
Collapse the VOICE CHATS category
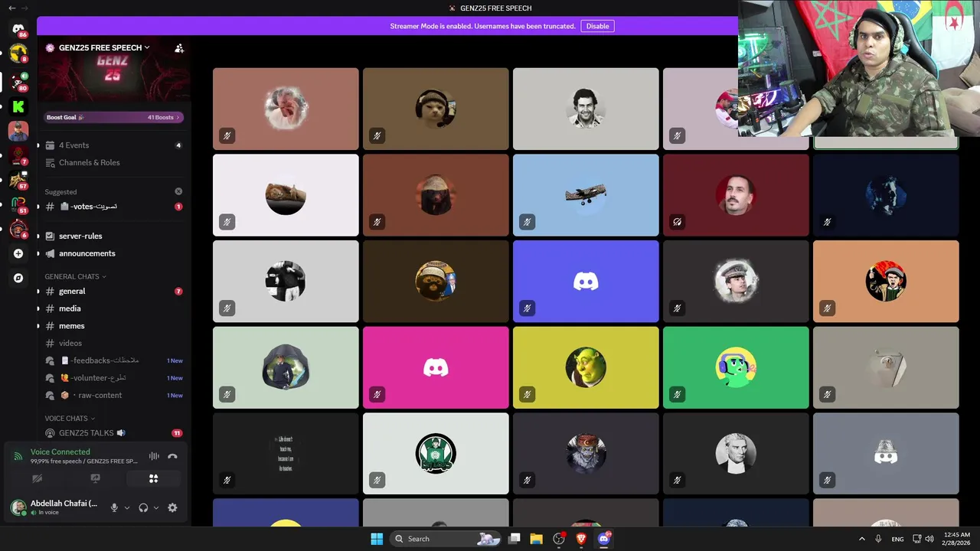coord(70,419)
